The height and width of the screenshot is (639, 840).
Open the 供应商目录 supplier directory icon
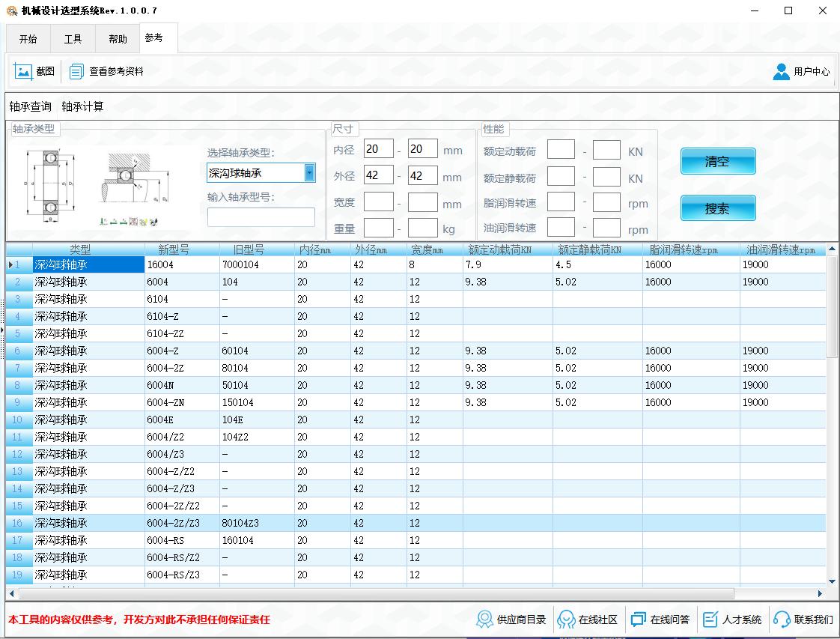pos(485,620)
